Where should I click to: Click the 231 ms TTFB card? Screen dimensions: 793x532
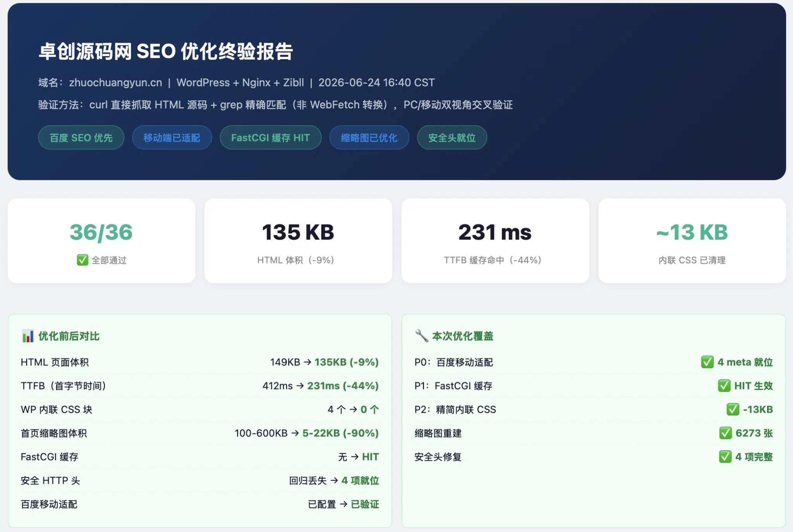(x=495, y=241)
